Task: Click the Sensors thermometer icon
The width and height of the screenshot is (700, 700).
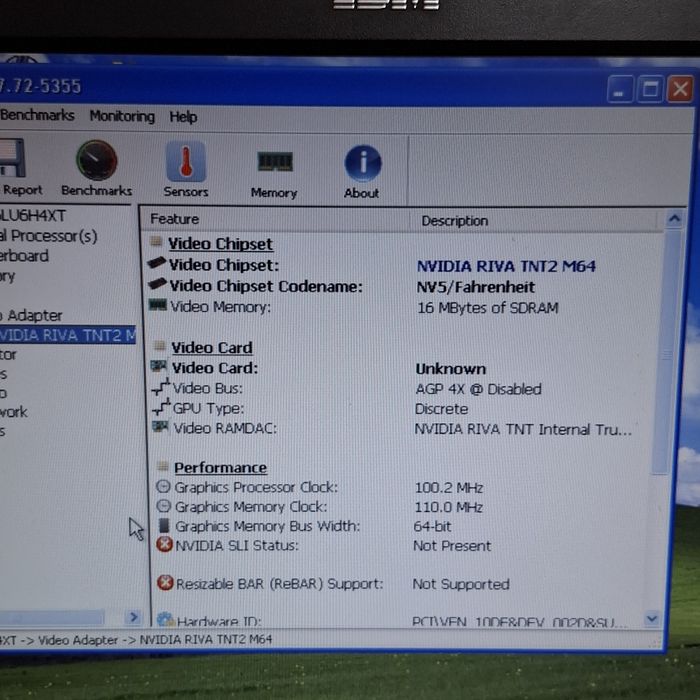Action: (x=186, y=162)
